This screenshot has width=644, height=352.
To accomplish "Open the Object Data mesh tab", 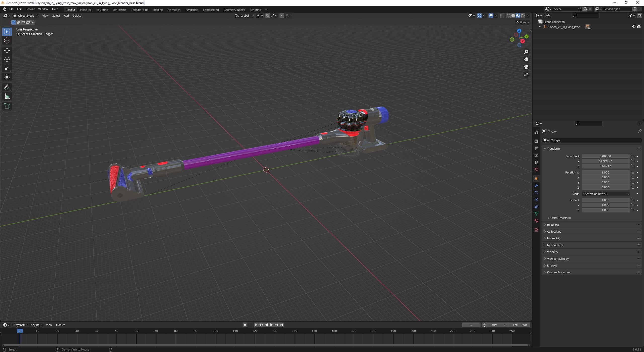I will [x=536, y=214].
